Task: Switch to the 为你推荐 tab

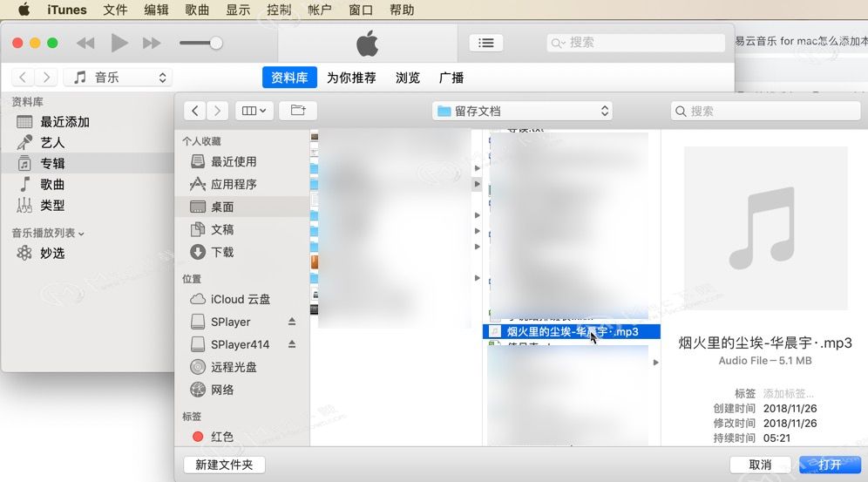Action: coord(351,78)
